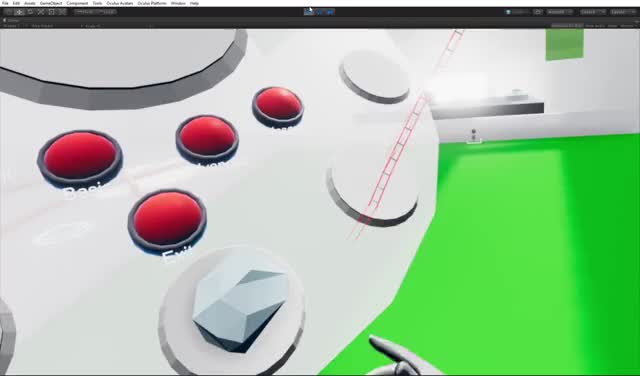Screen dimensions: 640x376
Task: Open the Layers dropdown
Action: click(593, 12)
